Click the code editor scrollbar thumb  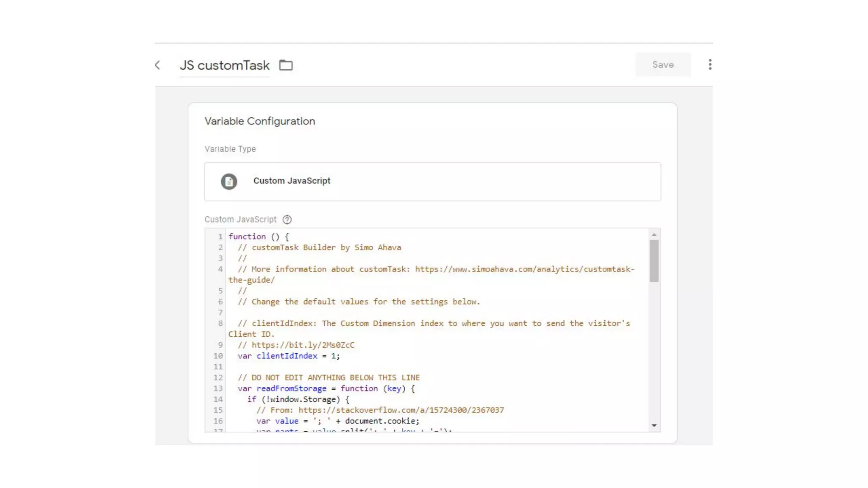[654, 261]
